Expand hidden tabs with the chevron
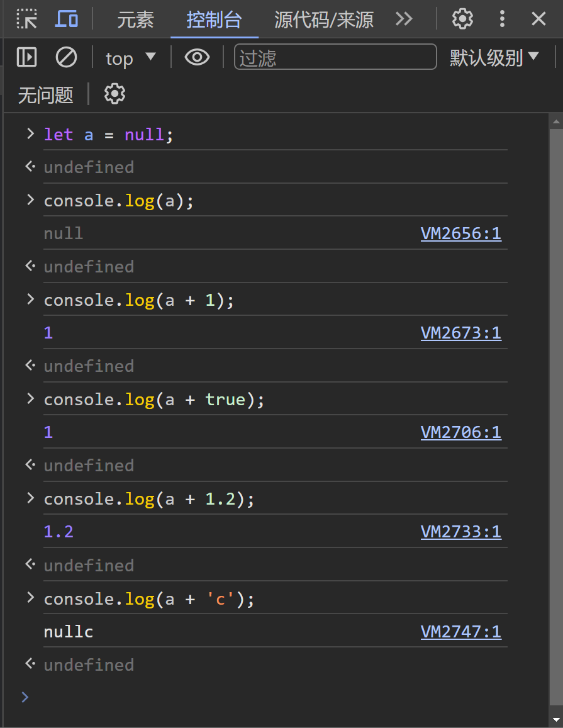 [x=403, y=20]
